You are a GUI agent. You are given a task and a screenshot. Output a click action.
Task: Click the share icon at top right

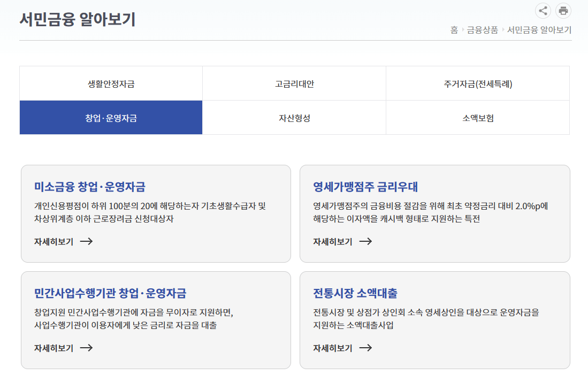pos(543,11)
